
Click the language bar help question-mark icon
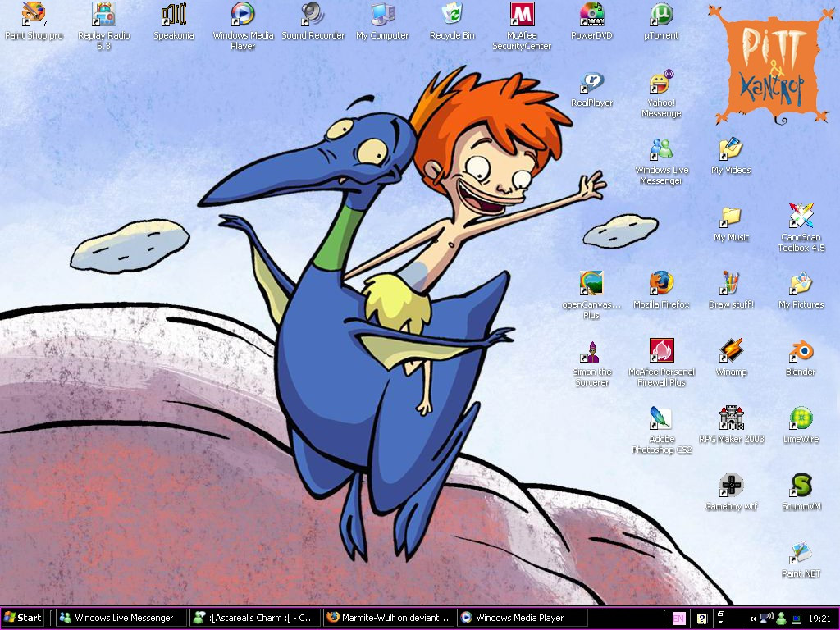702,619
